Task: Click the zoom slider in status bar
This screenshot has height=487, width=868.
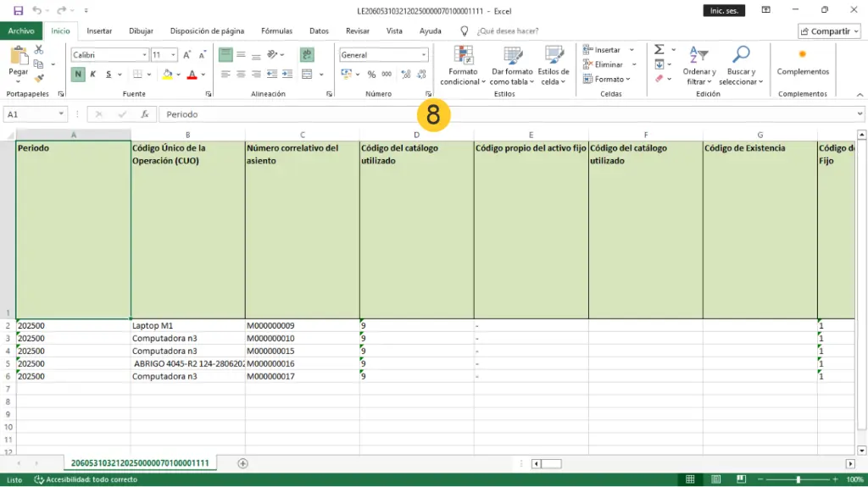Action: pyautogui.click(x=798, y=479)
